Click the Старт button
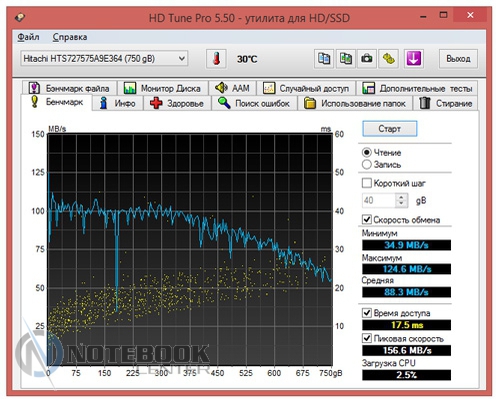 [389, 129]
